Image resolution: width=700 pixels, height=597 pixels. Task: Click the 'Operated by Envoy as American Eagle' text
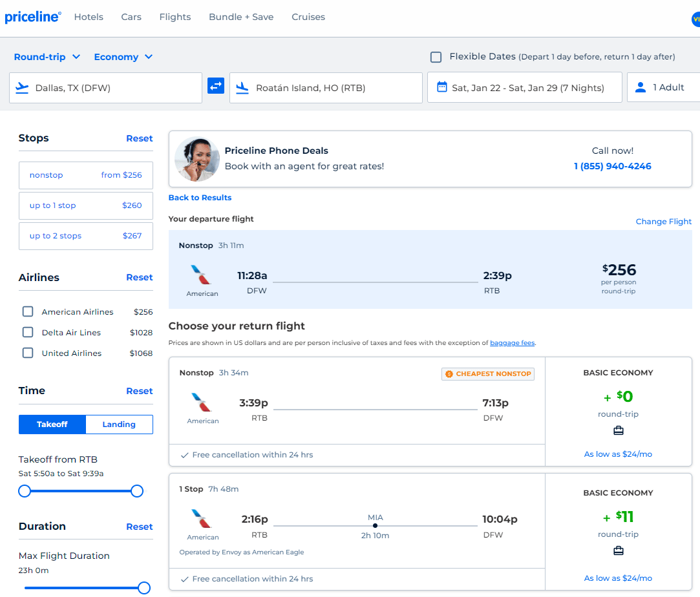[242, 552]
